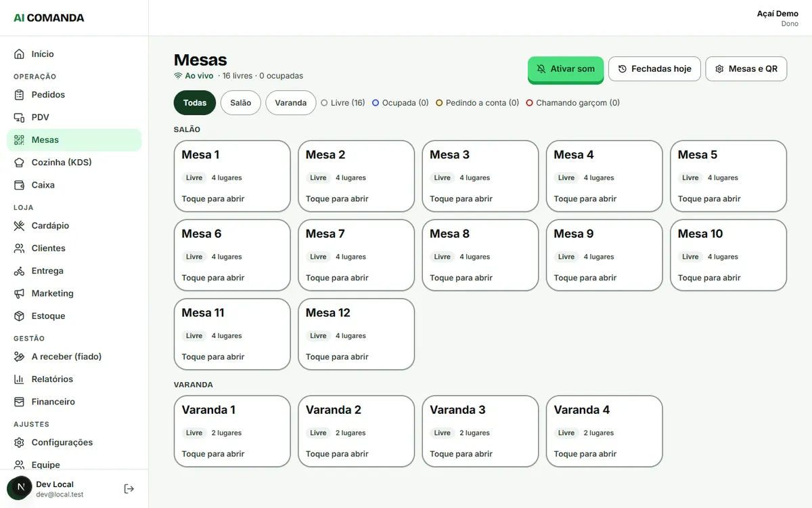Open the Marketing megaphone icon
The image size is (812, 508).
pyautogui.click(x=19, y=293)
